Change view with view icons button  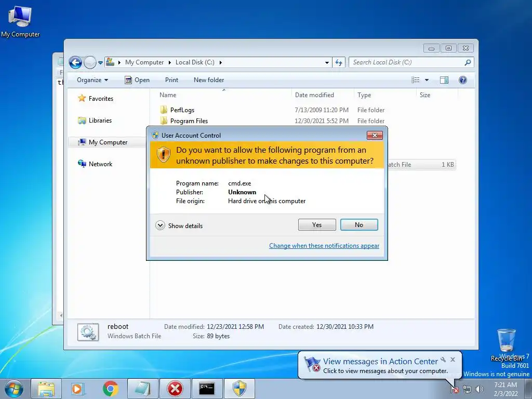416,80
